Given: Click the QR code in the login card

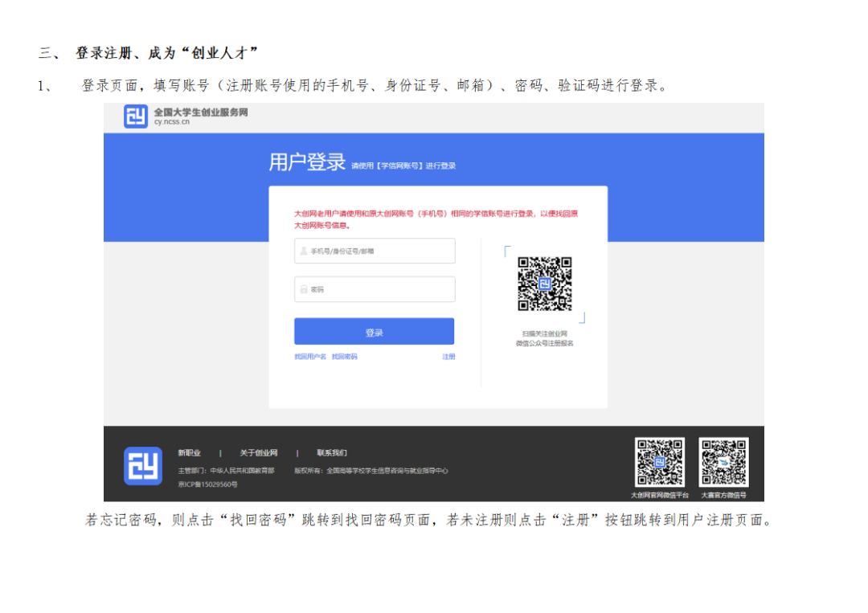Looking at the screenshot, I should [545, 284].
